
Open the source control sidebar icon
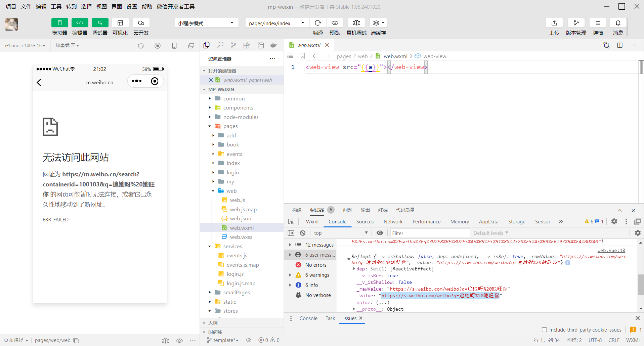[x=233, y=45]
